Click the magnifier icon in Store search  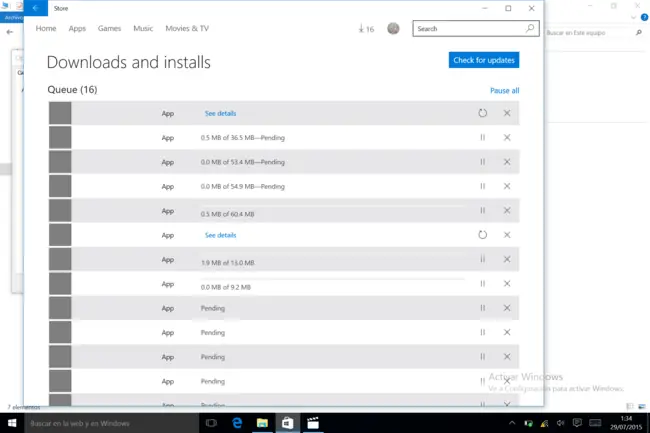click(530, 28)
